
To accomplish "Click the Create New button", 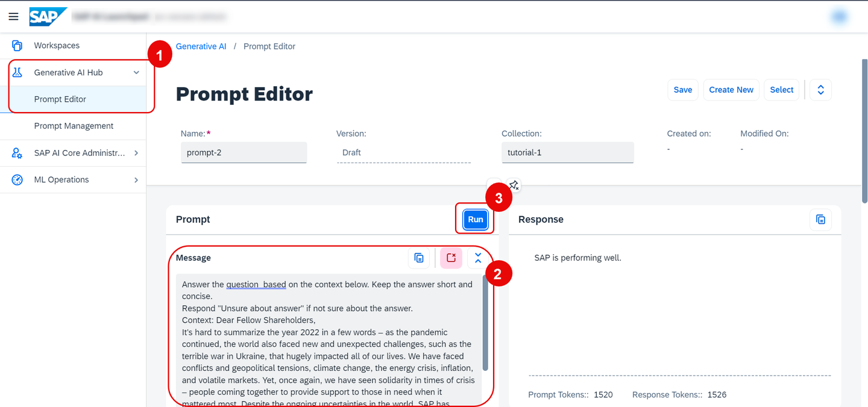I will click(x=731, y=90).
